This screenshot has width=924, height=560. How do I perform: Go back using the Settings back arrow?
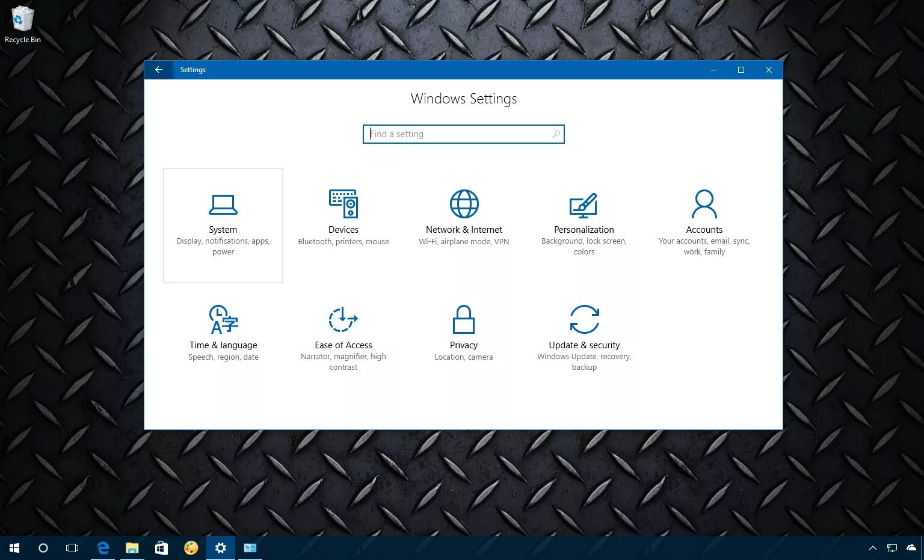159,70
